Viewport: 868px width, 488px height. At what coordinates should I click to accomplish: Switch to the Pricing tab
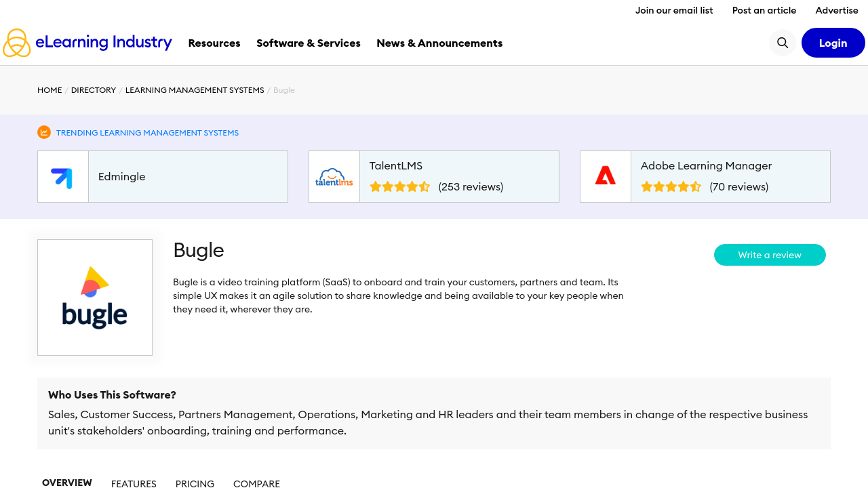(x=195, y=483)
